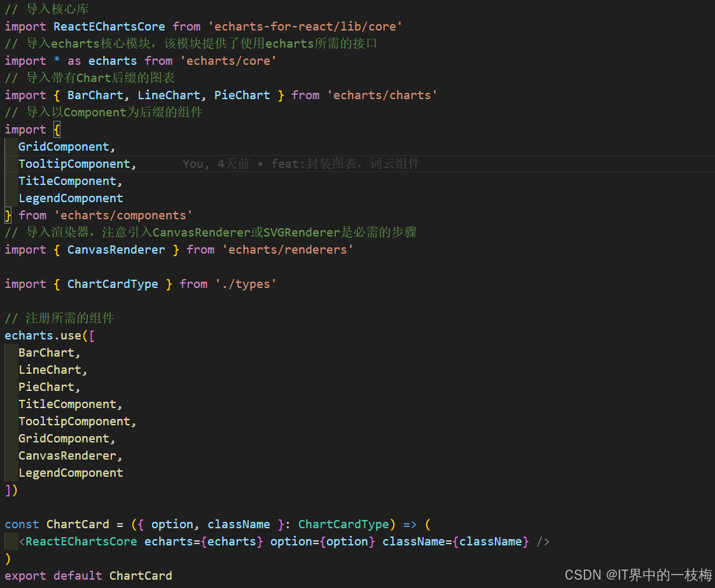Click BarChart inside echarts.use array
This screenshot has width=715, height=588.
click(x=46, y=353)
